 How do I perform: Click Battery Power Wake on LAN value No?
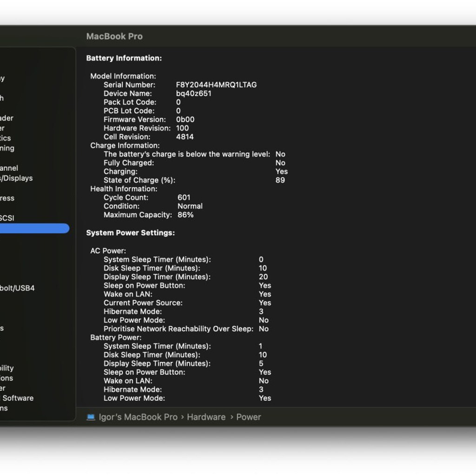(x=264, y=381)
